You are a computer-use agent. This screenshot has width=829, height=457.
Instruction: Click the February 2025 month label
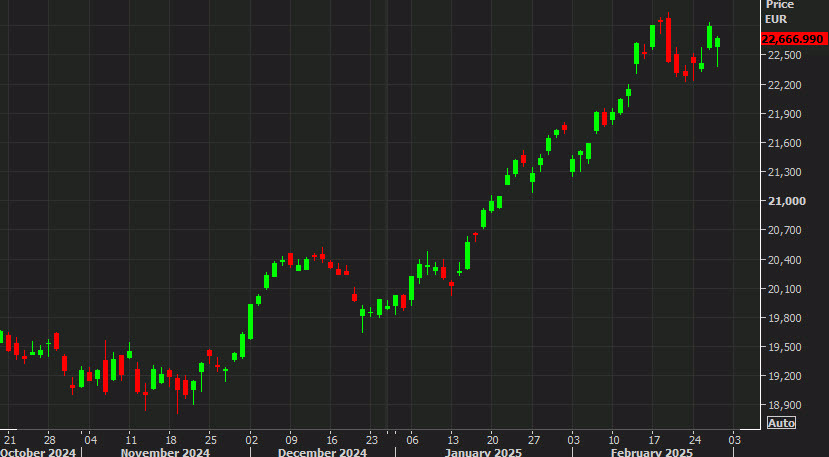[651, 453]
